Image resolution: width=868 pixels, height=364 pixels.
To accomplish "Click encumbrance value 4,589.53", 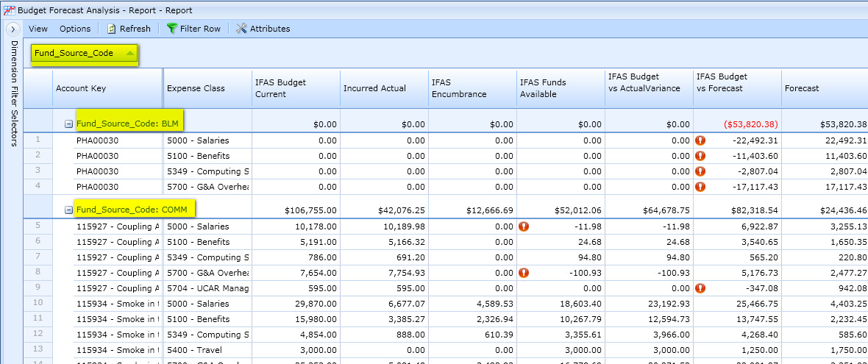I will [496, 304].
